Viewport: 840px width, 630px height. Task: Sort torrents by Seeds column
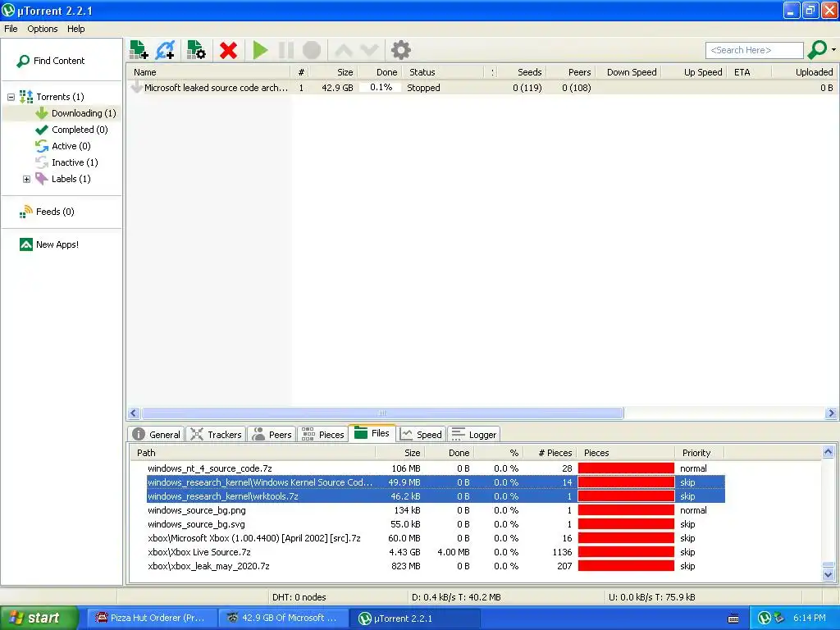[x=523, y=72]
